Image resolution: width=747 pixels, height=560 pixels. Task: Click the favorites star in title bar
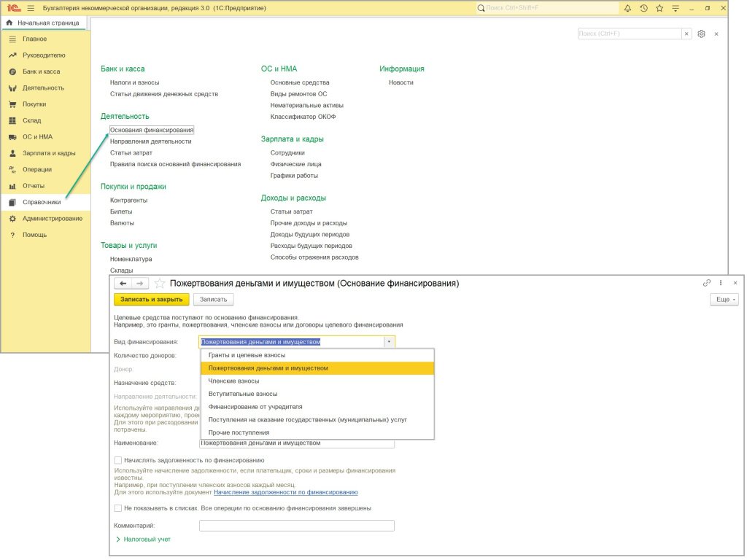pos(659,8)
